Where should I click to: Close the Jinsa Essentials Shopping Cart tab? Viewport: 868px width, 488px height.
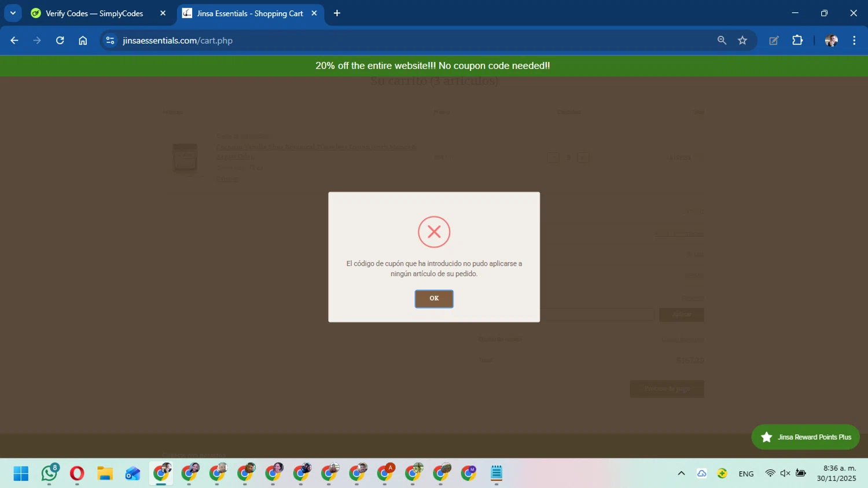[314, 13]
